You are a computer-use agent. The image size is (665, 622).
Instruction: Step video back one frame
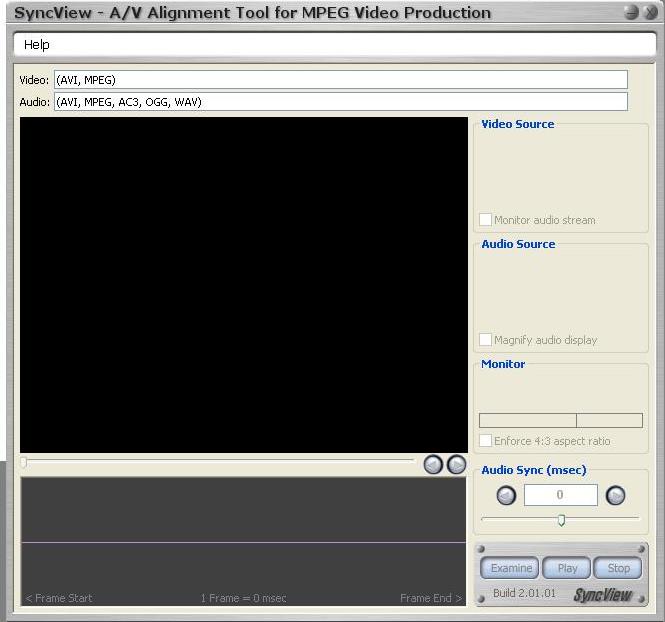433,465
